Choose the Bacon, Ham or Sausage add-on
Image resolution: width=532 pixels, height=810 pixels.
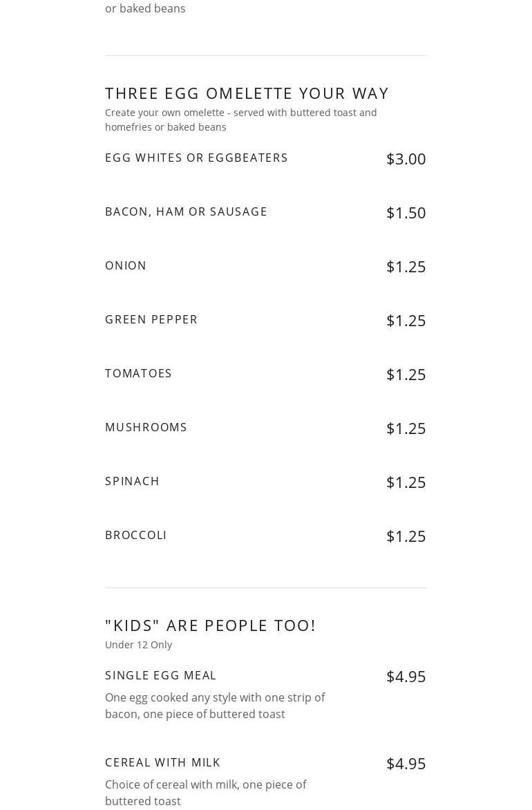[x=186, y=211]
